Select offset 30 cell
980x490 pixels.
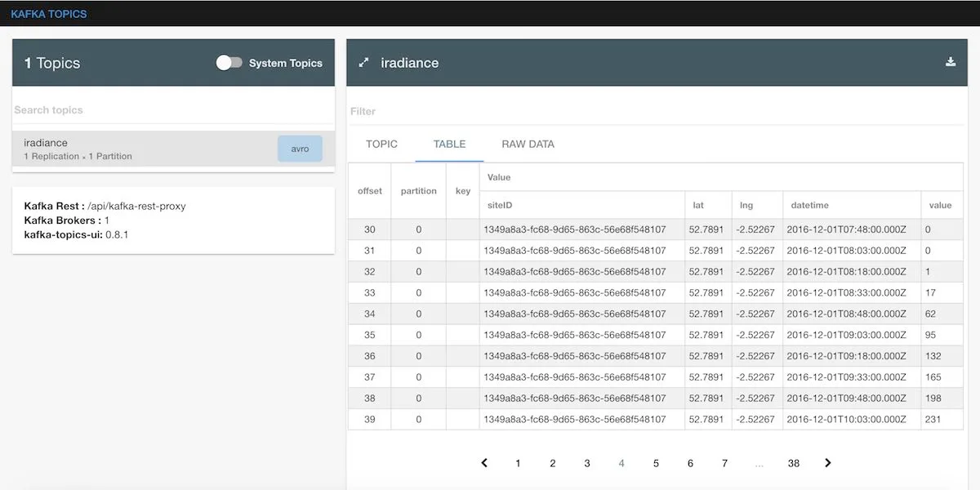coord(370,229)
